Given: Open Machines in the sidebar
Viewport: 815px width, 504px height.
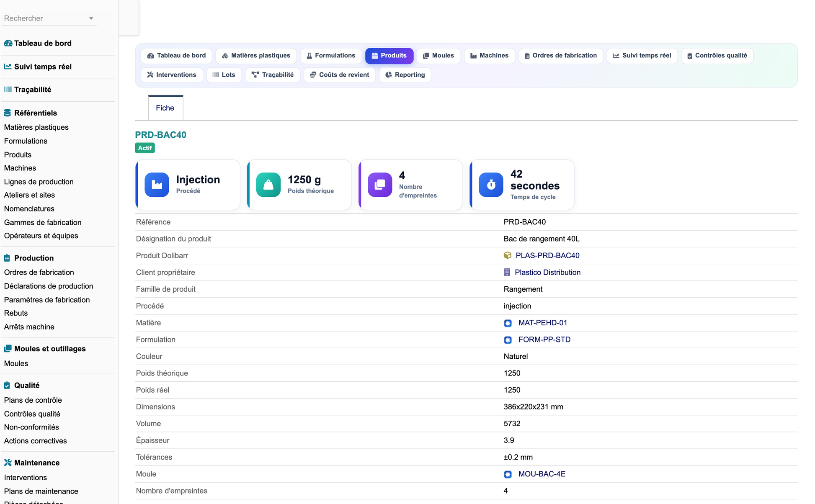Looking at the screenshot, I should point(20,168).
